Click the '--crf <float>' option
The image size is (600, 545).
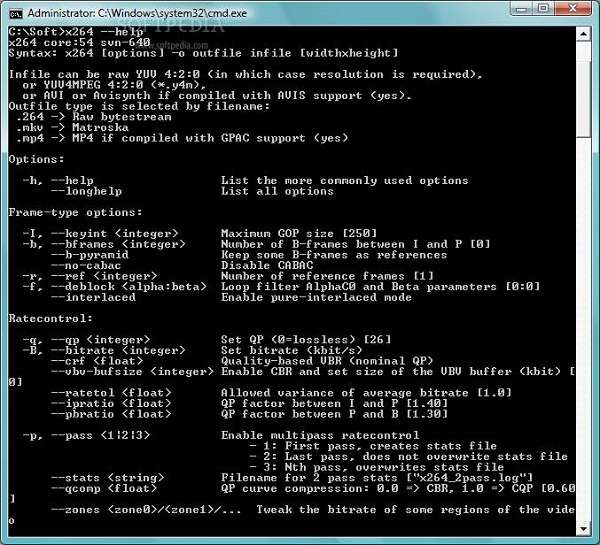point(97,361)
